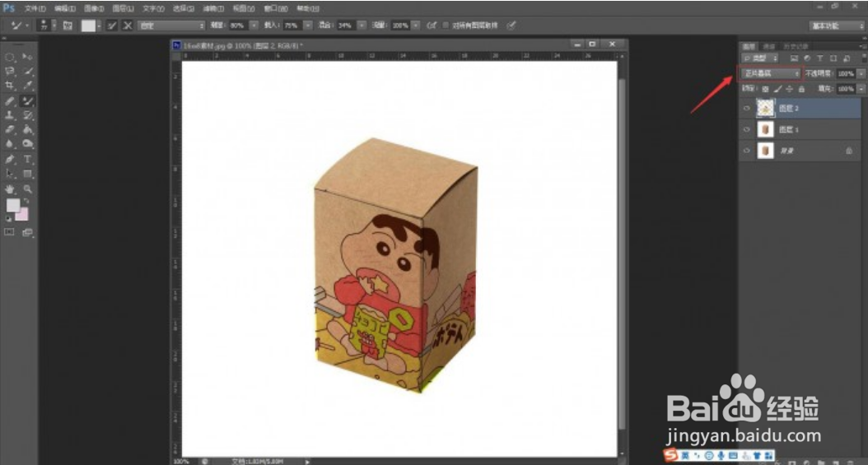Hide layer 图层 2
This screenshot has width=868, height=465.
(746, 109)
